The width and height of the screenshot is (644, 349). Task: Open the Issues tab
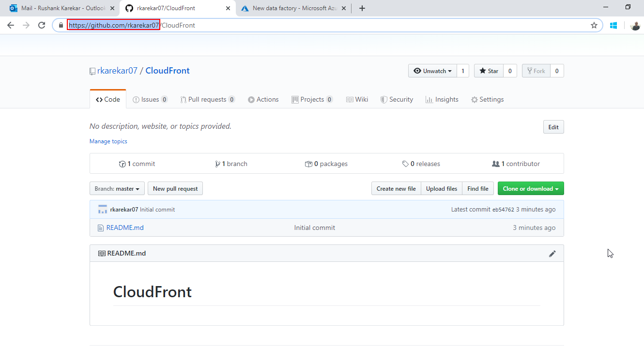coord(150,99)
